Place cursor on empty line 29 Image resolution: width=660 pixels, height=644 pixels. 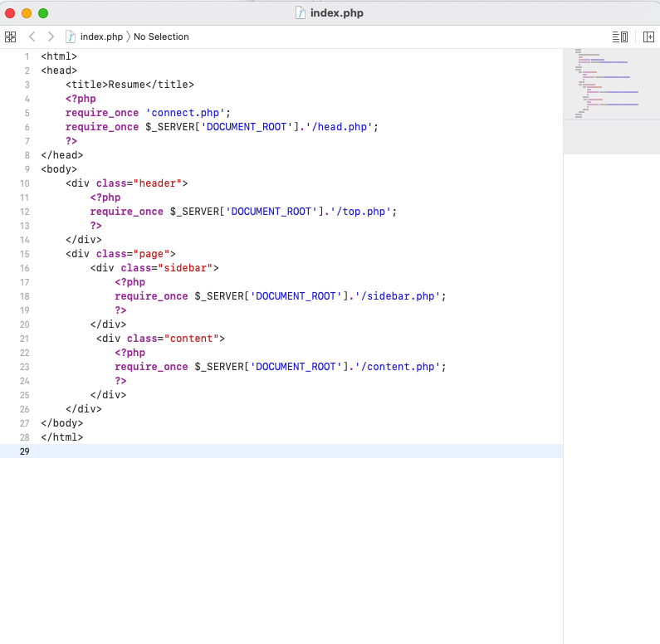281,451
